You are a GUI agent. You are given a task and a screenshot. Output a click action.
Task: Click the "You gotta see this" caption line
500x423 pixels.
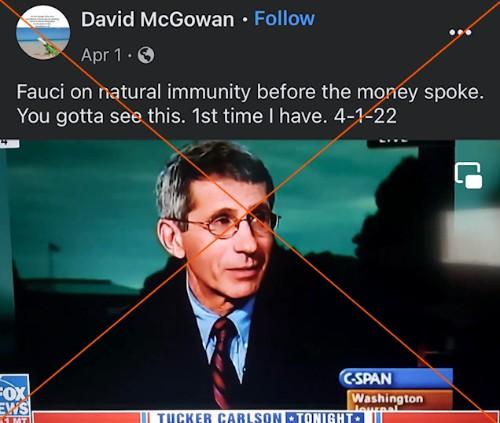(207, 116)
